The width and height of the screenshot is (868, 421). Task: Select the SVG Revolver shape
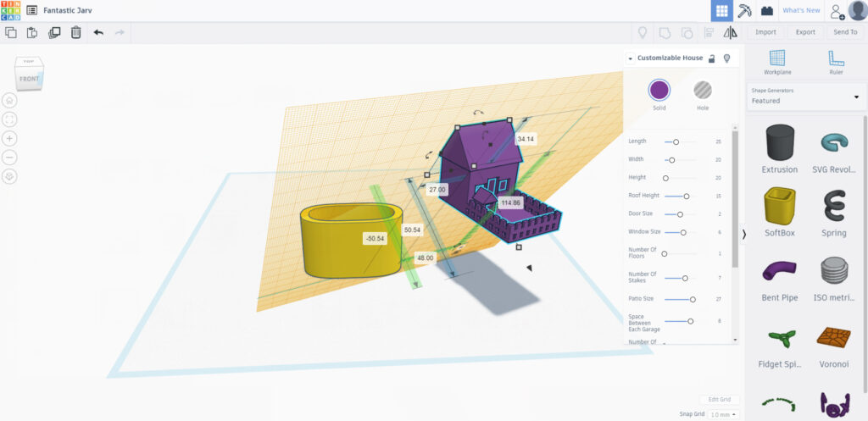(x=834, y=149)
